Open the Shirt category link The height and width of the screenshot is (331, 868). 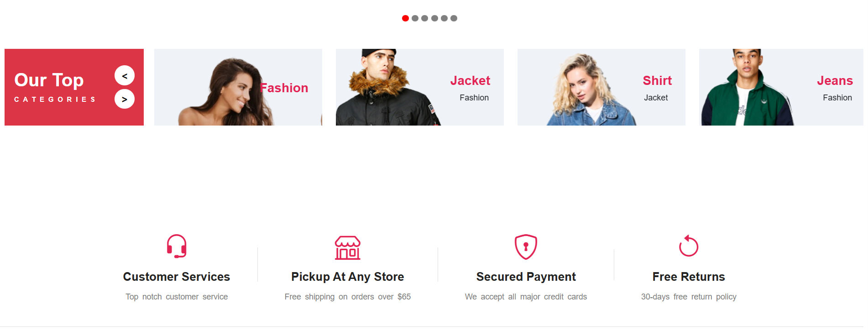[x=657, y=81]
